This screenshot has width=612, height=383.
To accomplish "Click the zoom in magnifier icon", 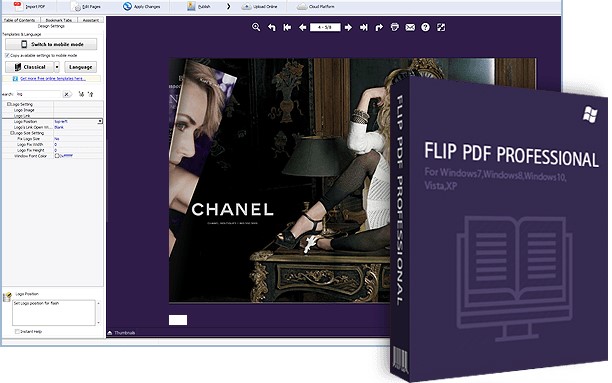I will (256, 27).
